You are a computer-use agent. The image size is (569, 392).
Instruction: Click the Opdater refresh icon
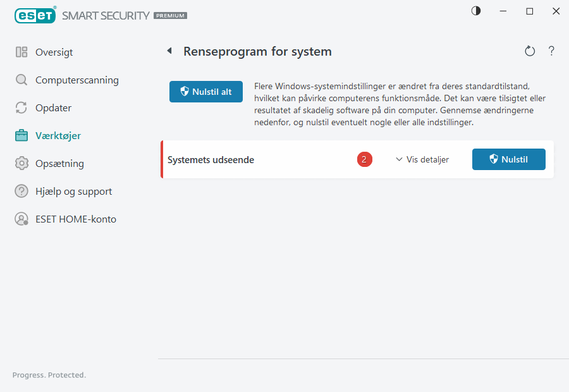pos(21,107)
